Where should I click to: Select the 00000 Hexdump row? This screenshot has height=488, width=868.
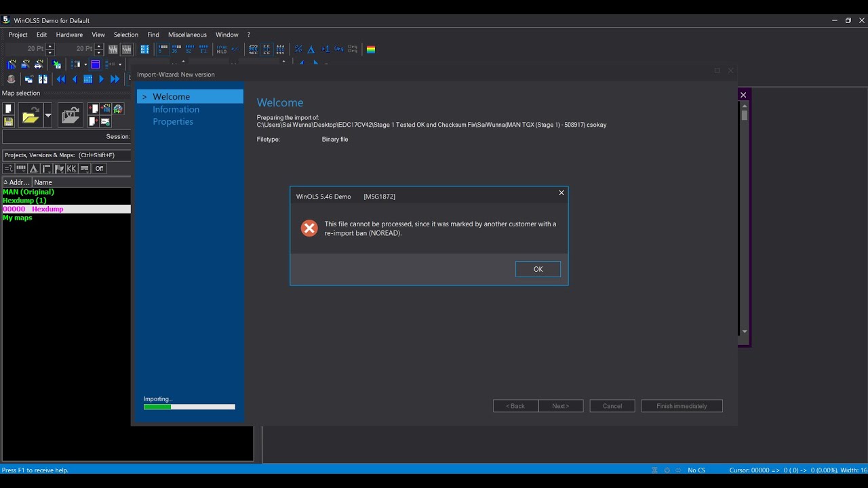(66, 209)
